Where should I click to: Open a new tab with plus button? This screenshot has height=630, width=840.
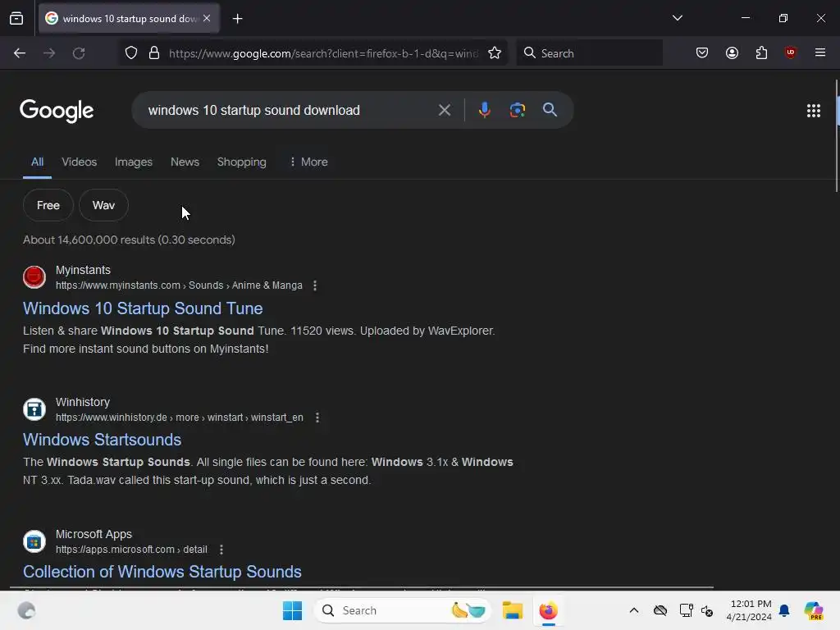click(x=237, y=19)
